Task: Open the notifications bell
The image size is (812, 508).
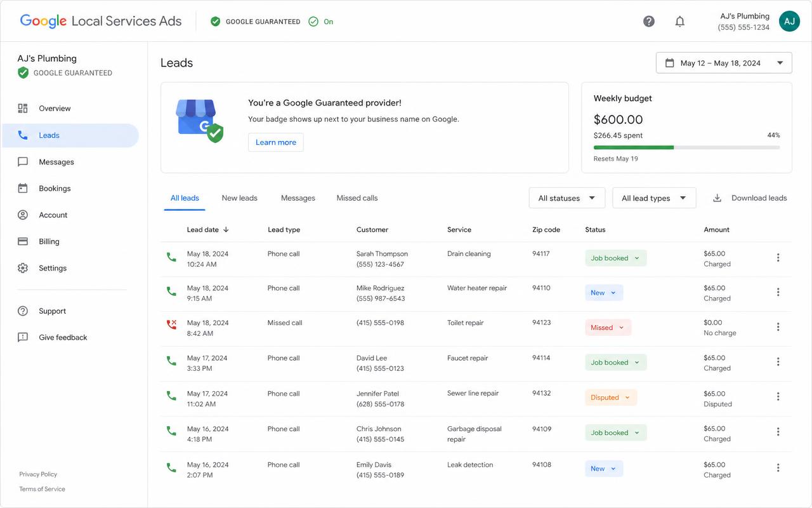Action: click(x=679, y=22)
